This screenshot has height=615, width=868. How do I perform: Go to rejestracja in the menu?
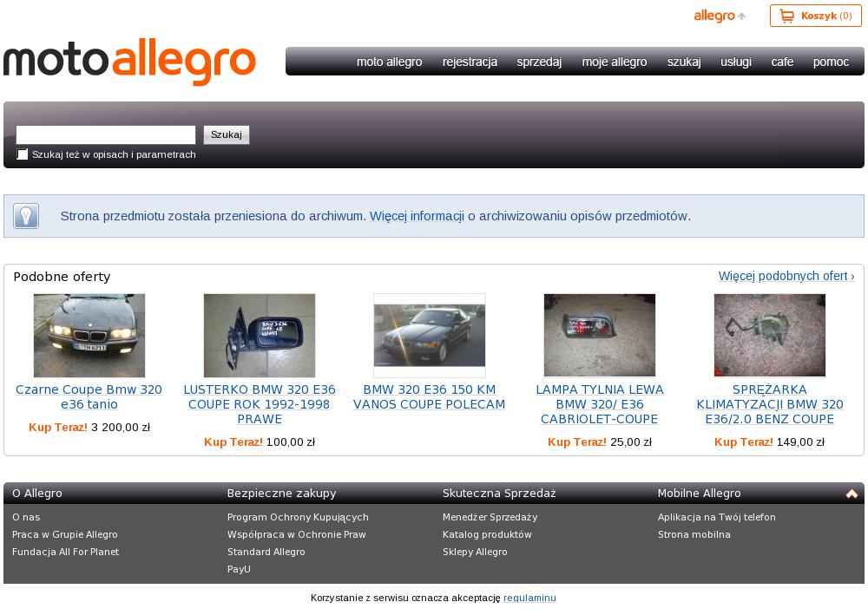tap(470, 62)
